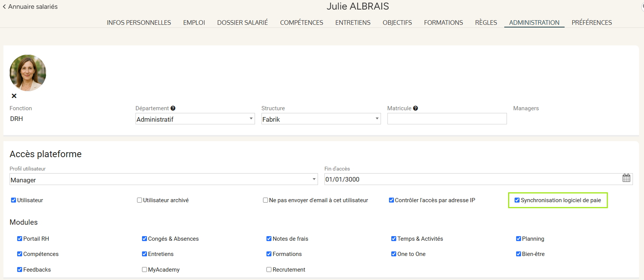The image size is (644, 280).
Task: Disable Contrôler l'accès par adresse IP
Action: click(x=391, y=200)
